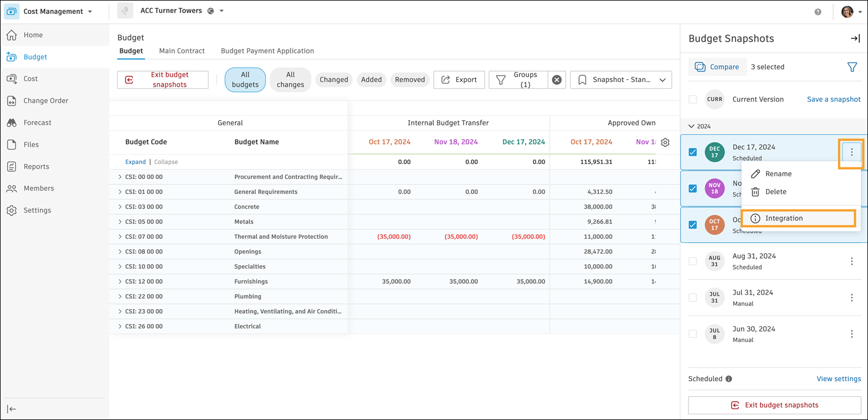Click Expand all rows link
The width and height of the screenshot is (868, 420).
click(136, 162)
